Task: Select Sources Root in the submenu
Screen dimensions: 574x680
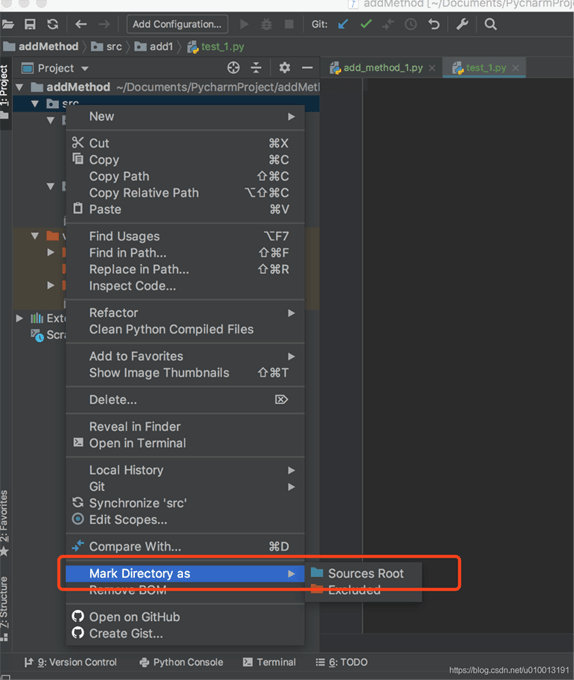Action: [363, 573]
